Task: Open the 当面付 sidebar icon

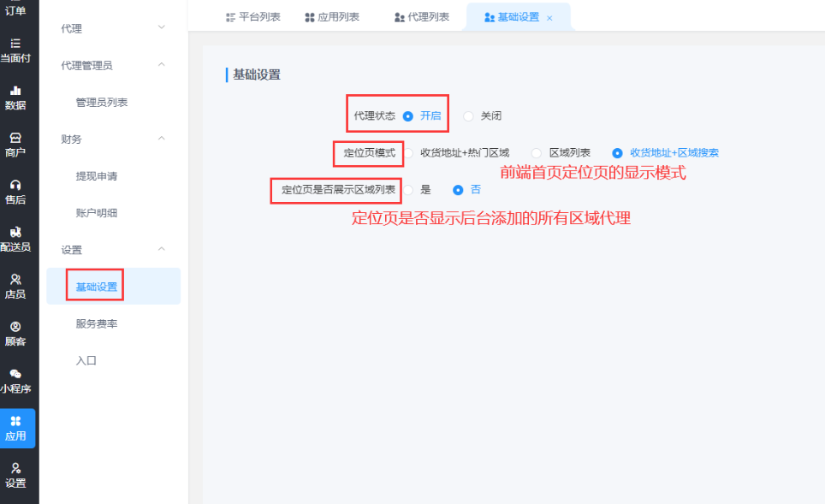Action: coord(15,44)
